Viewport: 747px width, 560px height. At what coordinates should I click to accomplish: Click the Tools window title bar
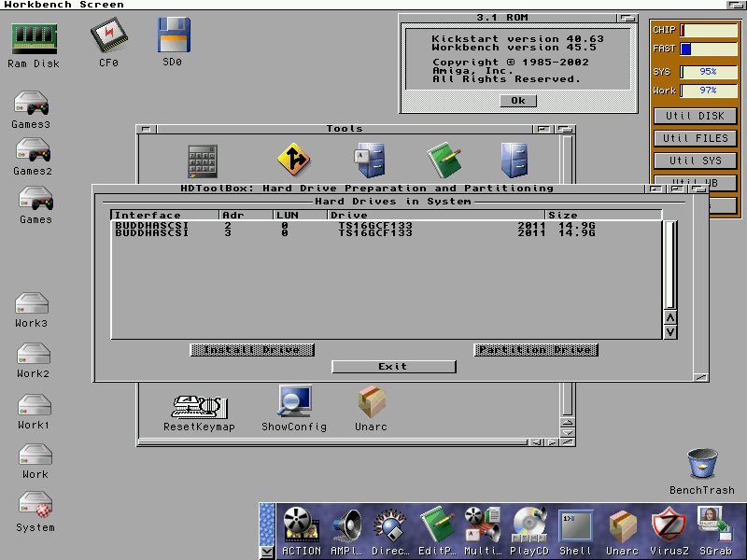345,129
